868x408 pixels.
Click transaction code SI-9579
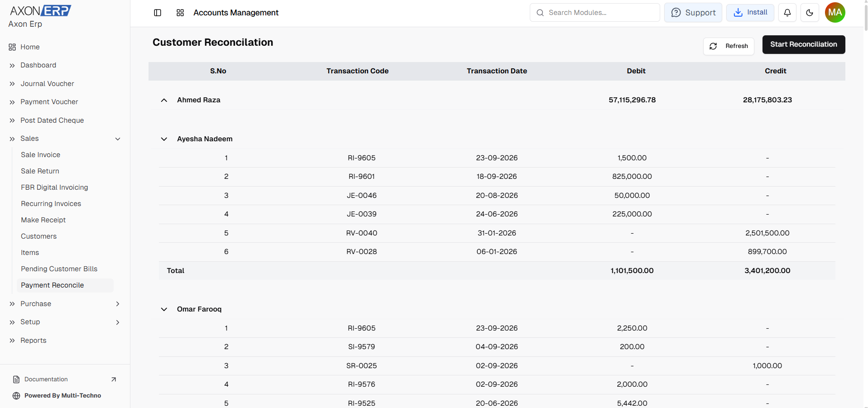(x=361, y=347)
